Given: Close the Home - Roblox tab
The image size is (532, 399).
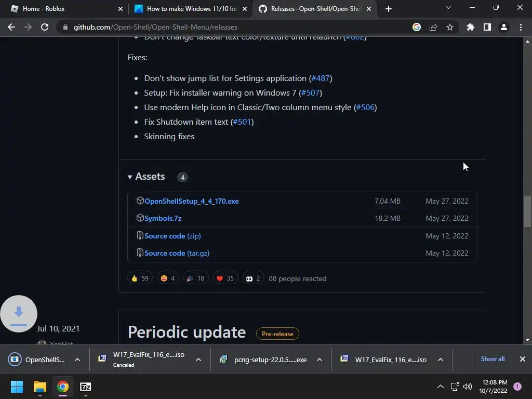Looking at the screenshot, I should (121, 9).
